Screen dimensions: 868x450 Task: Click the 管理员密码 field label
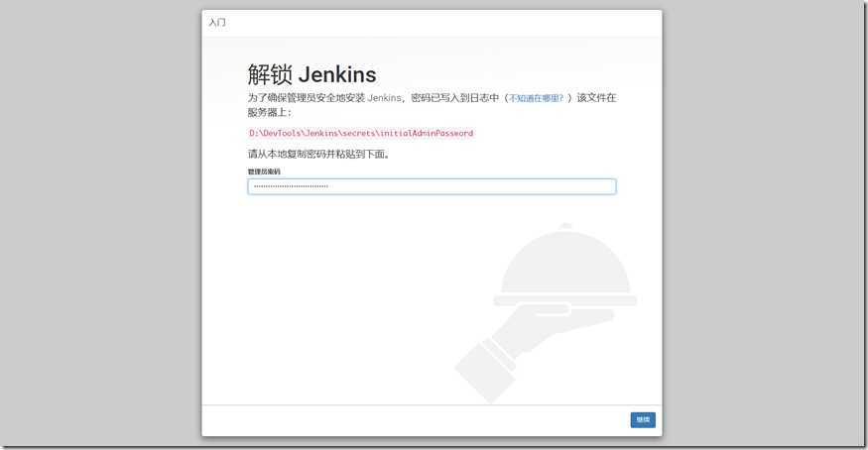264,171
